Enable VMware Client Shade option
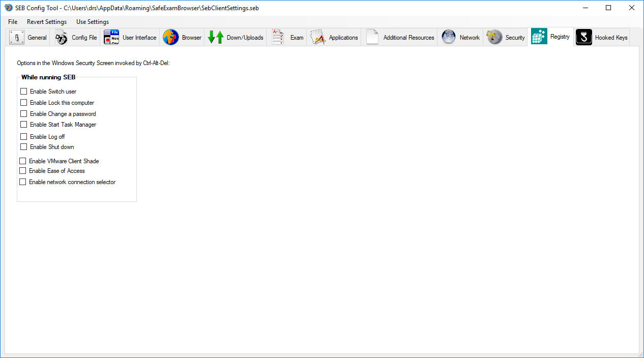The width and height of the screenshot is (644, 358). click(22, 161)
